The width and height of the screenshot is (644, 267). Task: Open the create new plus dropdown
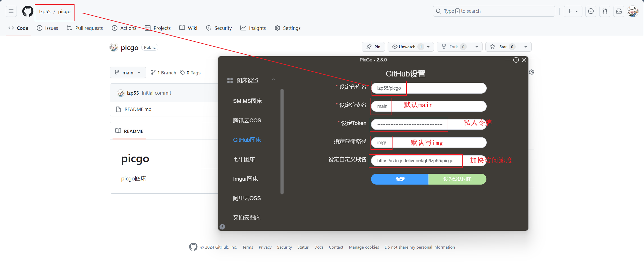coord(573,11)
